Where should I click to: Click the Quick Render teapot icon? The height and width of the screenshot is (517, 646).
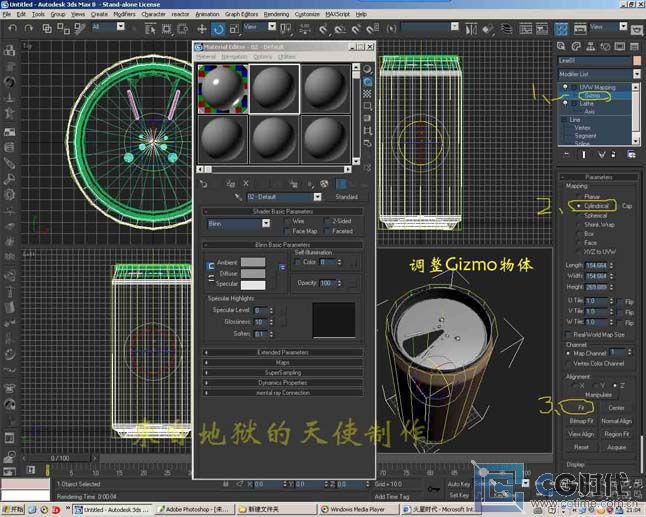(x=637, y=30)
